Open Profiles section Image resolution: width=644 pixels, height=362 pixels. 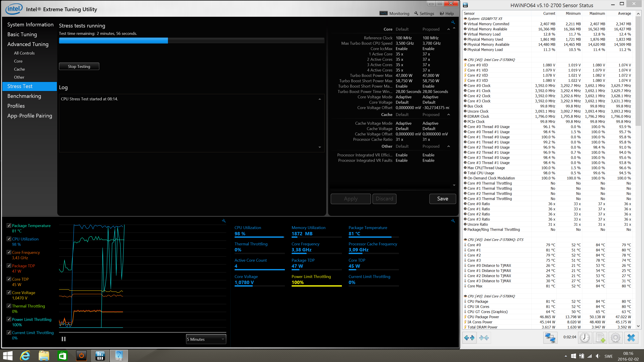[16, 106]
